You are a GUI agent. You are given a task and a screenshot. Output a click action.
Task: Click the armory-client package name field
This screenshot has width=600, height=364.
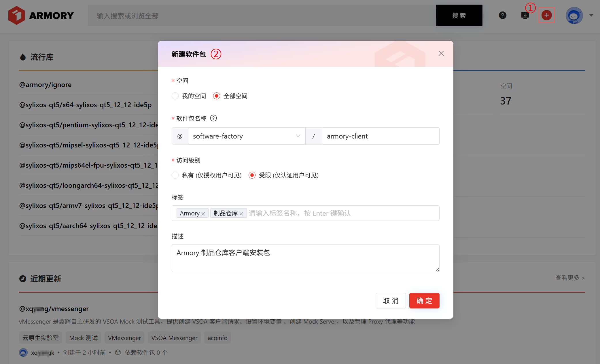[380, 136]
